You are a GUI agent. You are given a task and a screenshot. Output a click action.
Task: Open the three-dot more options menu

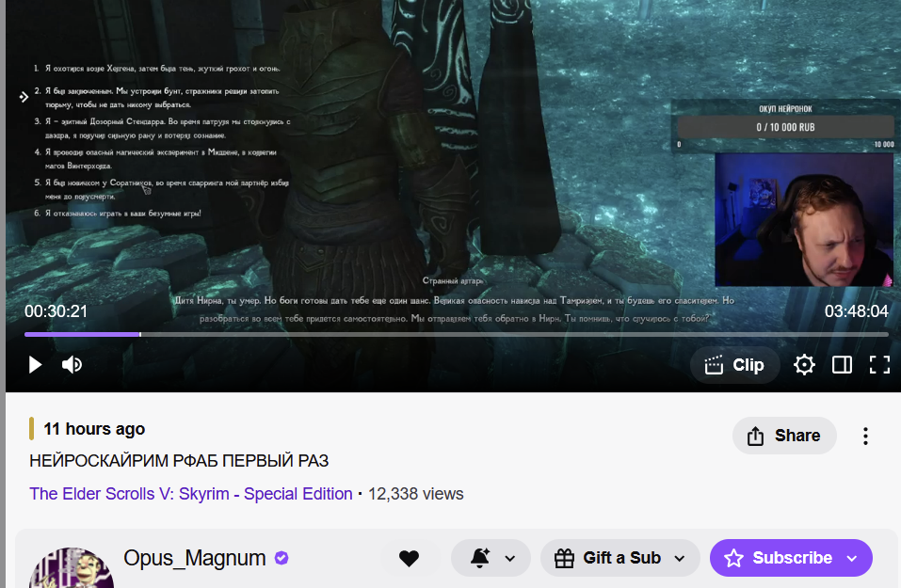865,437
